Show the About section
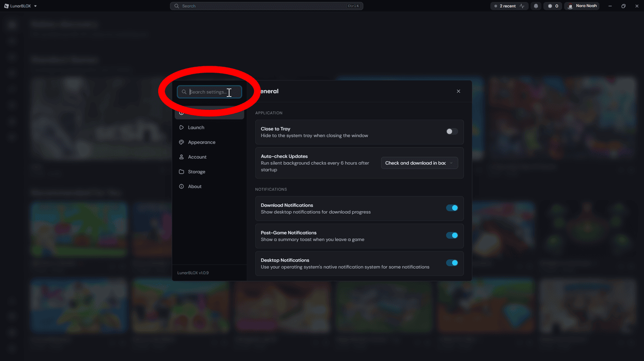Screen dimensions: 644x361 [x=209, y=186]
